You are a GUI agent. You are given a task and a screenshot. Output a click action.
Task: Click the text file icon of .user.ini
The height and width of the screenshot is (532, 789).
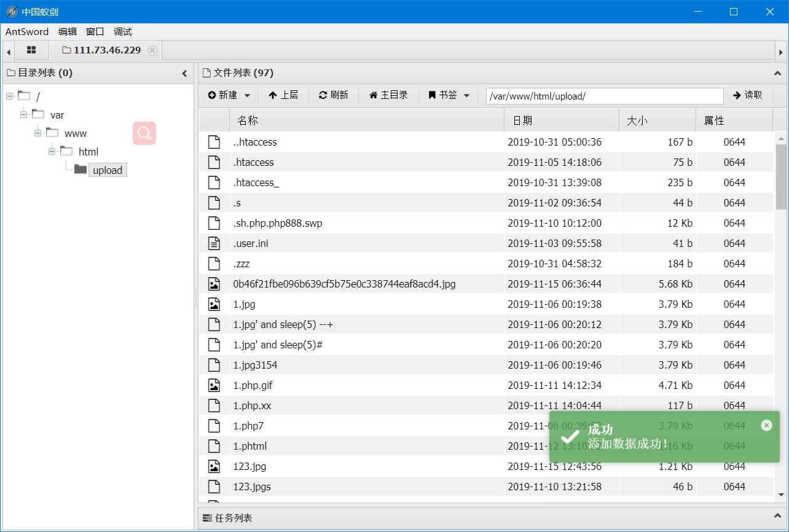pos(214,243)
